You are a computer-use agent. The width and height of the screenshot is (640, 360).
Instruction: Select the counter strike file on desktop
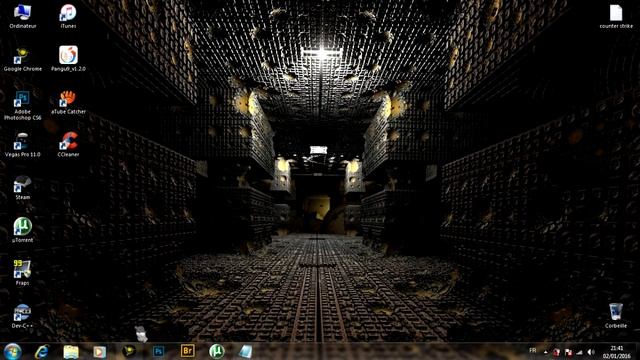click(x=616, y=16)
